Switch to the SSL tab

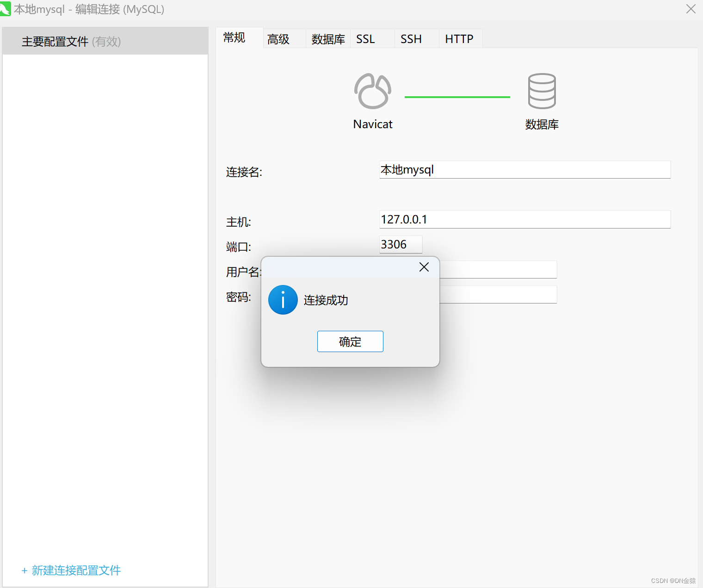372,39
